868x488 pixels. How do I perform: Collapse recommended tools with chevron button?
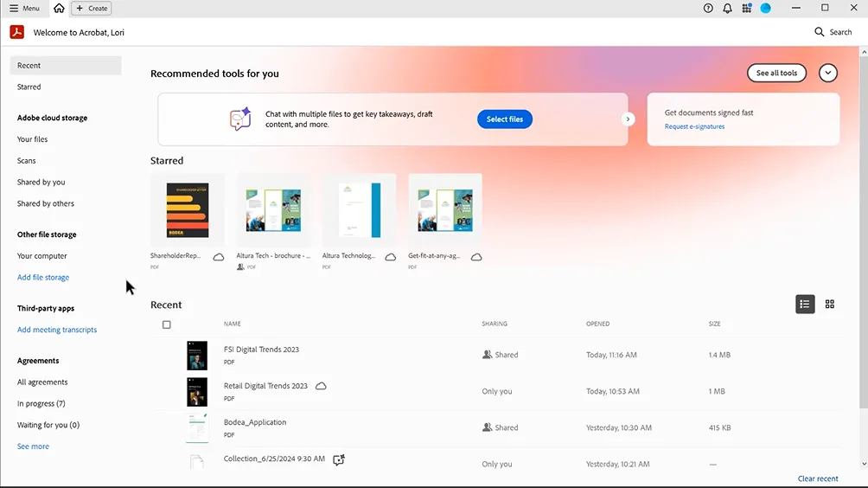pos(828,74)
